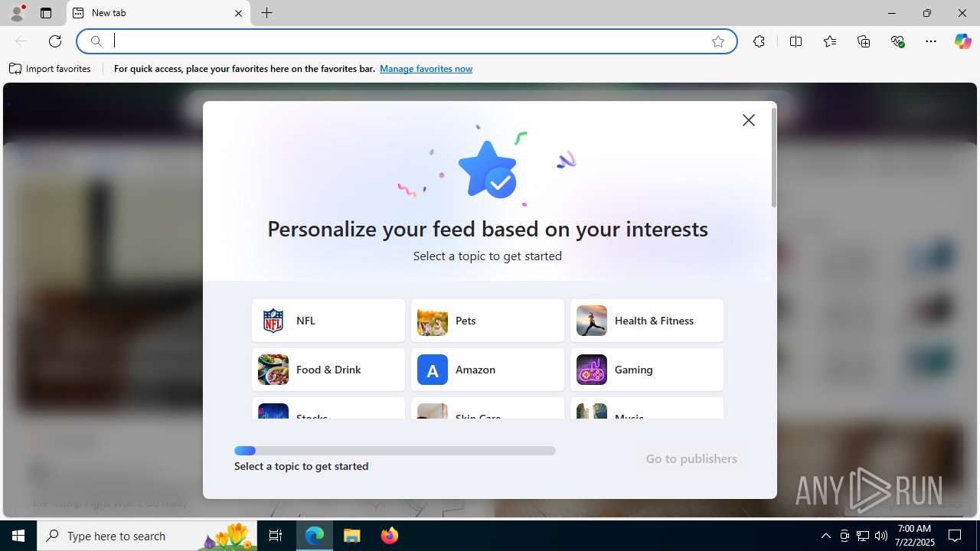Click the Back navigation arrow
This screenshot has height=551, width=980.
[21, 41]
